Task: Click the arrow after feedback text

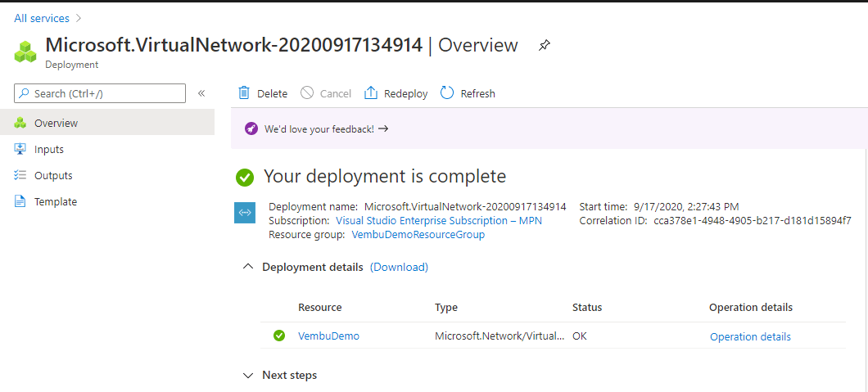Action: point(383,128)
